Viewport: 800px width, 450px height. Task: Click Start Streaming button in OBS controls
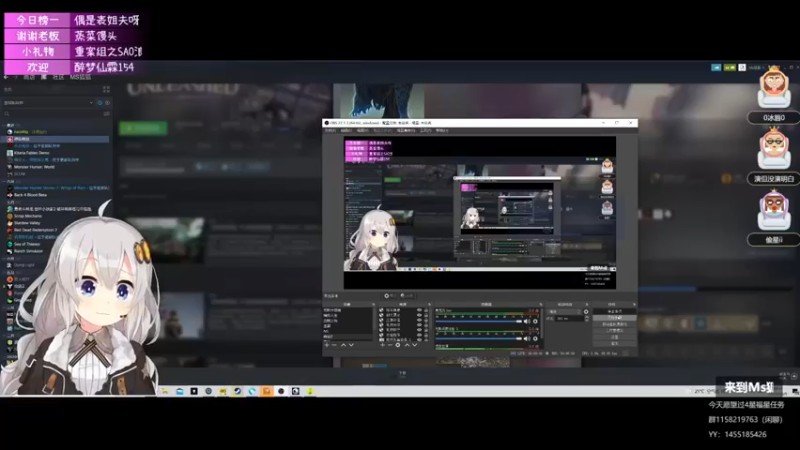coord(615,311)
